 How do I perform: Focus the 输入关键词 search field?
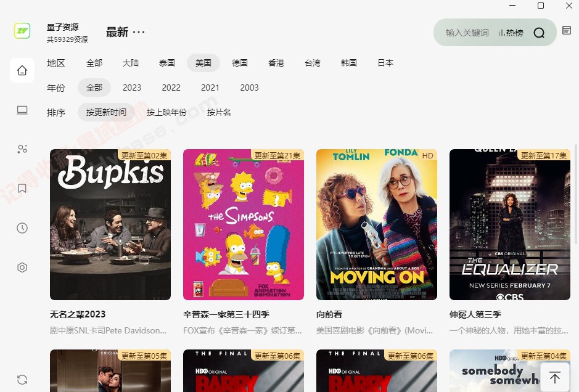pos(467,33)
